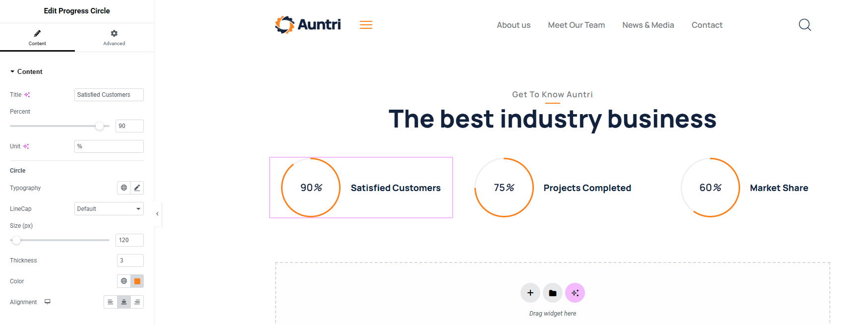Click the Auntri logo

pyautogui.click(x=308, y=24)
